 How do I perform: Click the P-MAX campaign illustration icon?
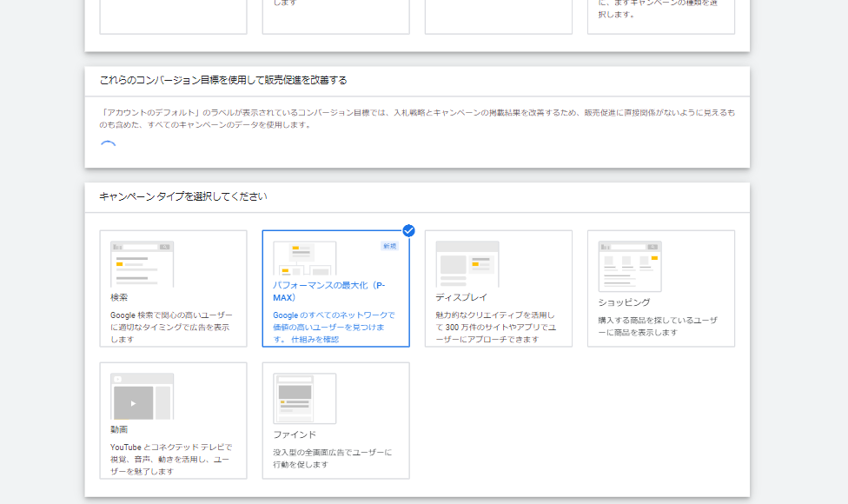tap(304, 258)
